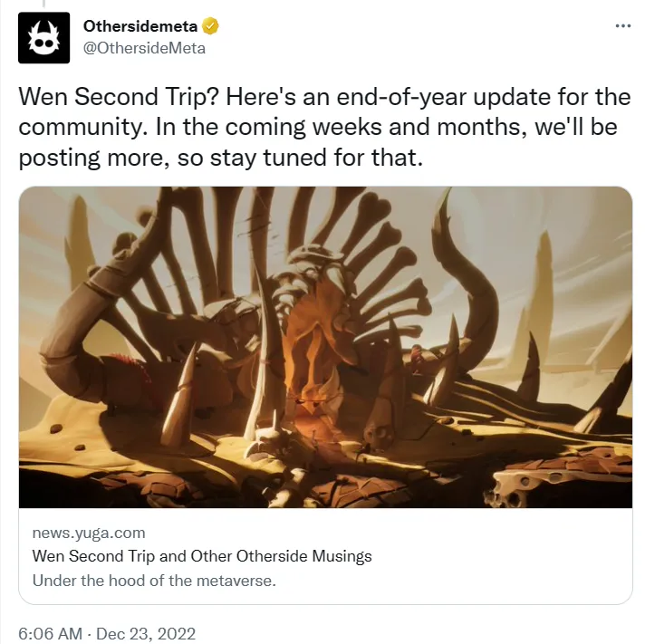Open the skeleton artwork link preview image

325,347
